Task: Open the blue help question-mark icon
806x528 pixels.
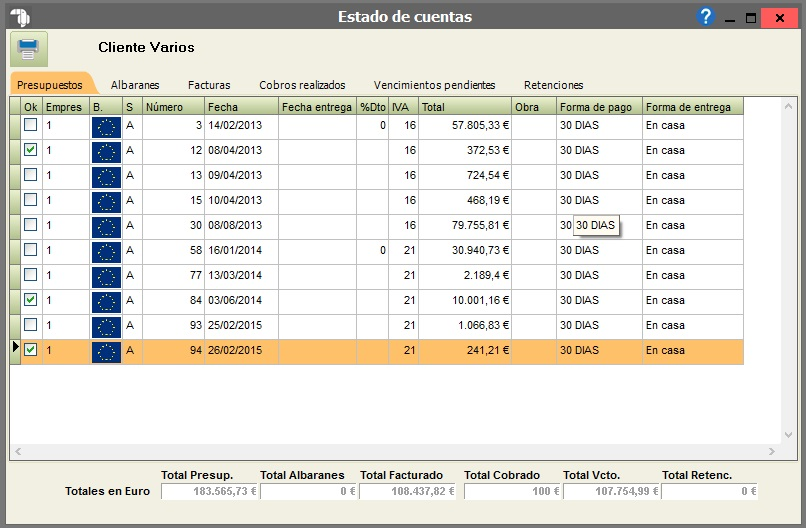Action: pyautogui.click(x=706, y=17)
